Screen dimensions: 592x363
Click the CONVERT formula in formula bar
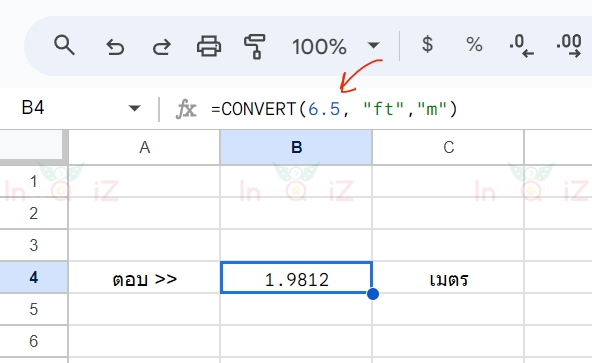pyautogui.click(x=335, y=109)
